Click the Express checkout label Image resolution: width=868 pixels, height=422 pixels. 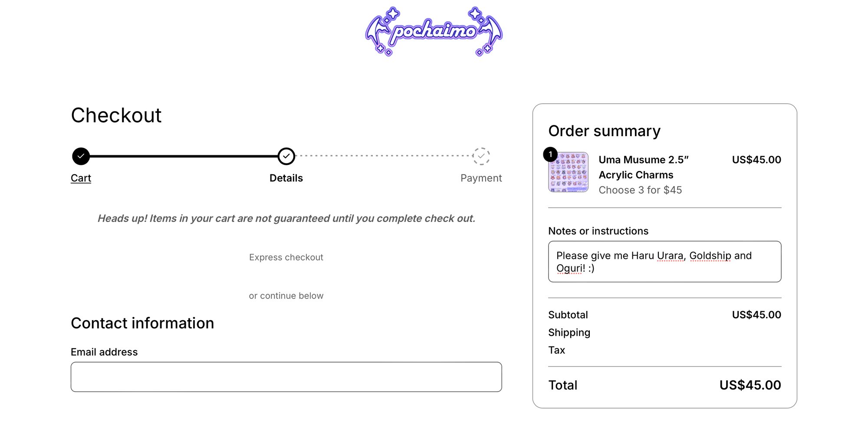(286, 258)
